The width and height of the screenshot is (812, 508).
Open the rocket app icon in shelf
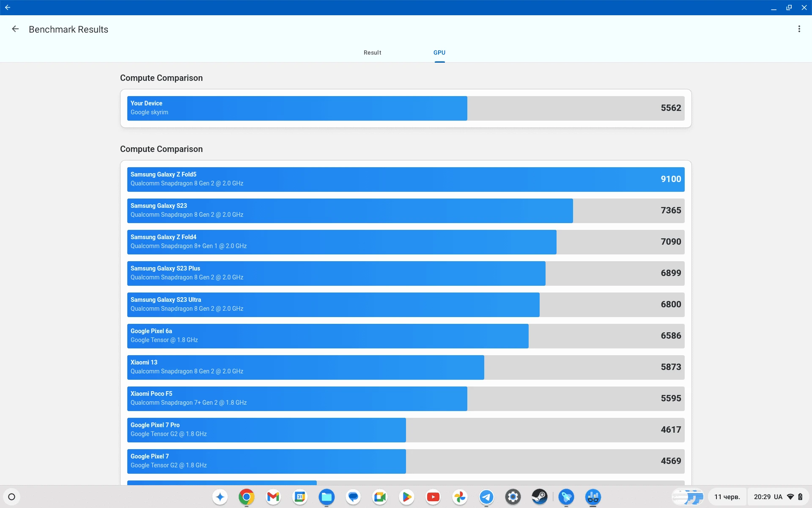pyautogui.click(x=566, y=497)
